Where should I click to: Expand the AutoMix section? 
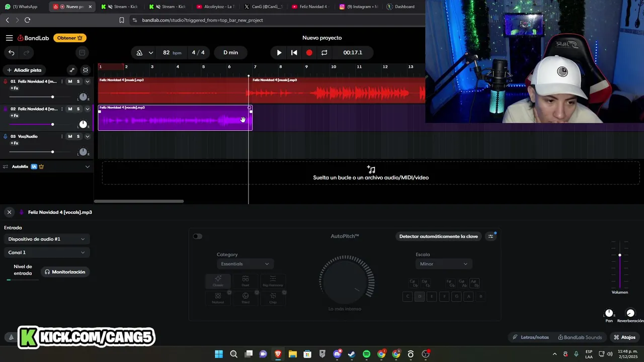point(88,166)
